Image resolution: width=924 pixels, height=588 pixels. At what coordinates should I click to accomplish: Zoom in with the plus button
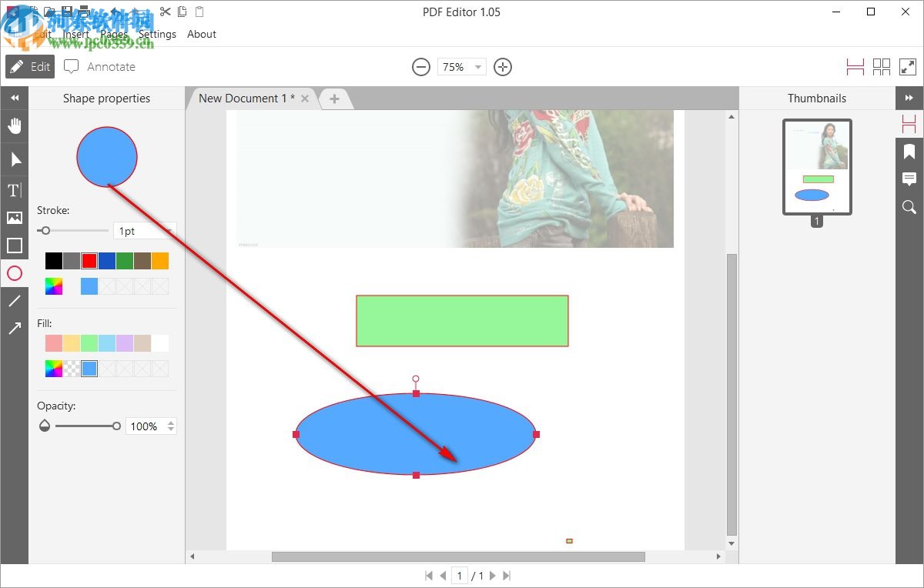pos(503,67)
